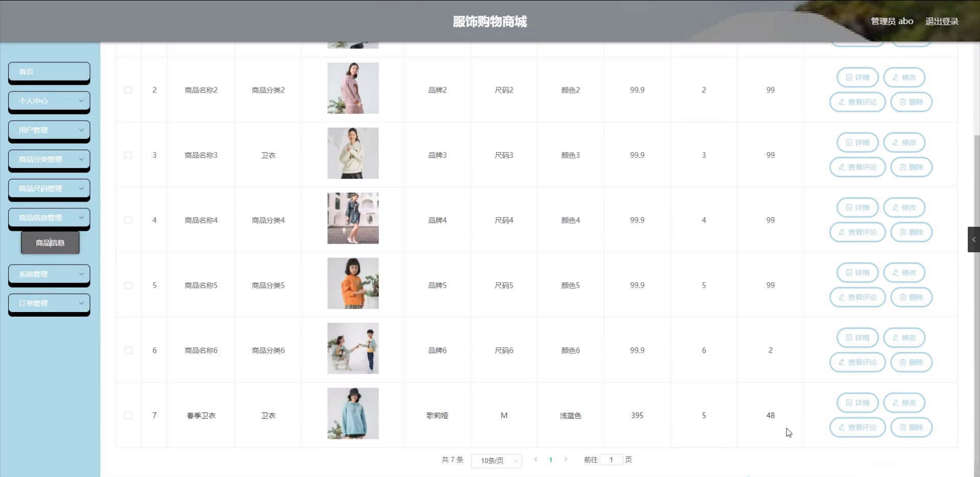980x477 pixels.
Task: Check the checkbox for row 5
Action: click(128, 285)
